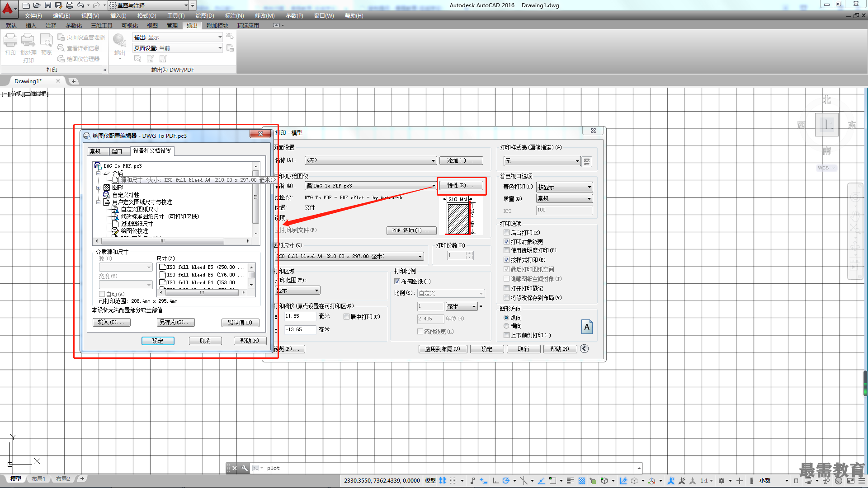This screenshot has height=488, width=868.
Task: Click the Open file icon
Action: (x=37, y=5)
